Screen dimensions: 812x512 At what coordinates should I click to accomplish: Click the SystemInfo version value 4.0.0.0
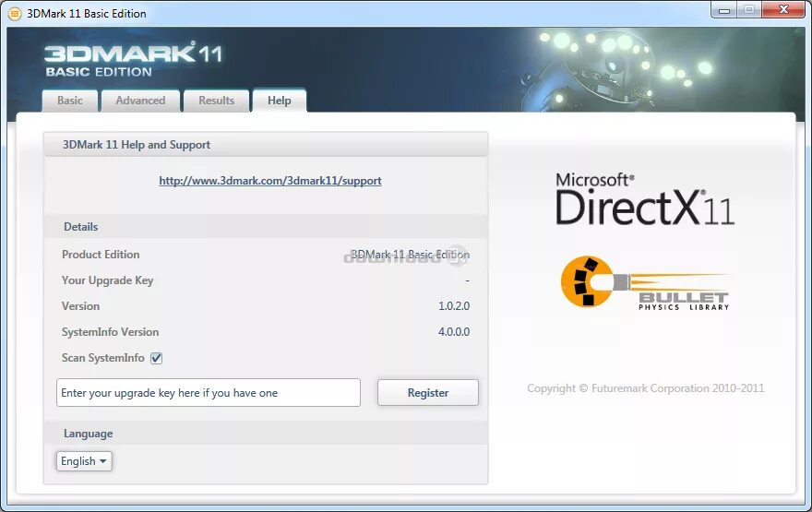[454, 332]
